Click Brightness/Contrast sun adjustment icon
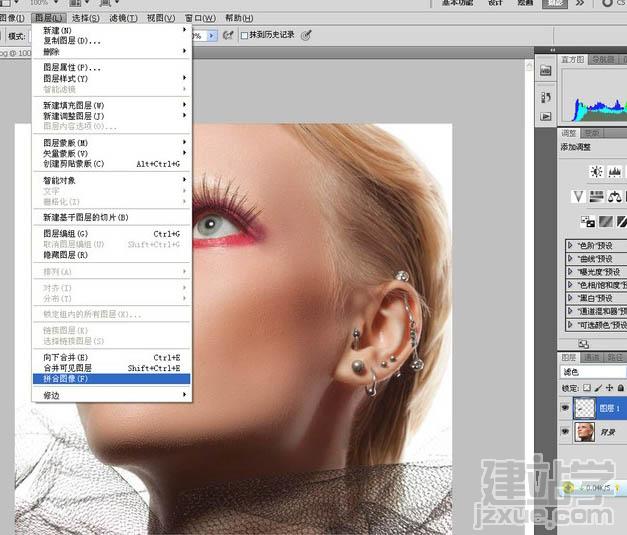The height and width of the screenshot is (535, 627). 596,172
